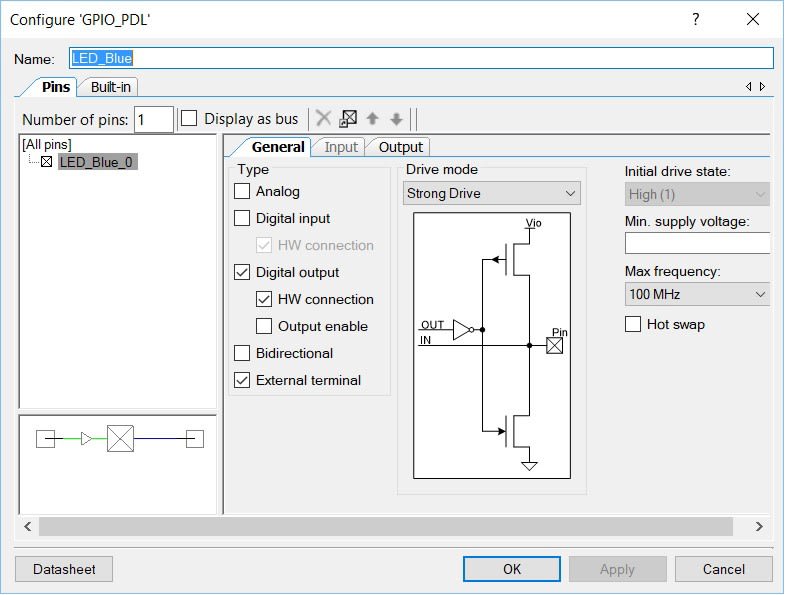
Task: Select LED_Blue_0 in the pin tree
Action: click(97, 162)
